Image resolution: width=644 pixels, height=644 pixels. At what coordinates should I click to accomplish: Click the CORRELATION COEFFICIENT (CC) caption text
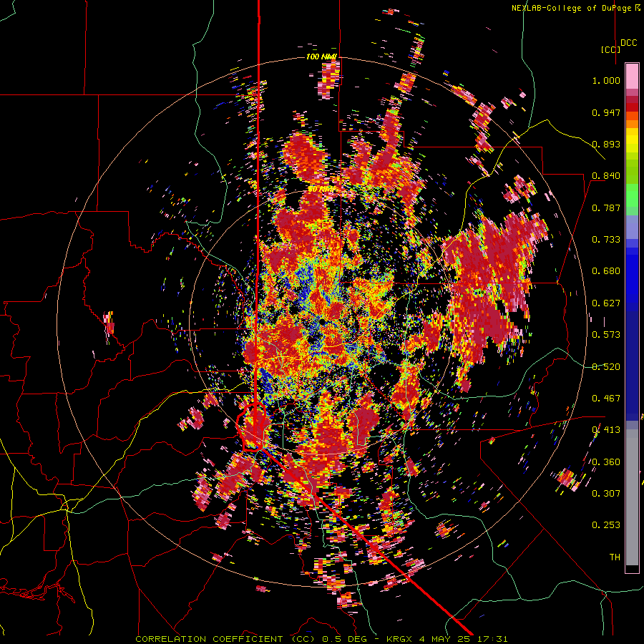click(x=225, y=639)
